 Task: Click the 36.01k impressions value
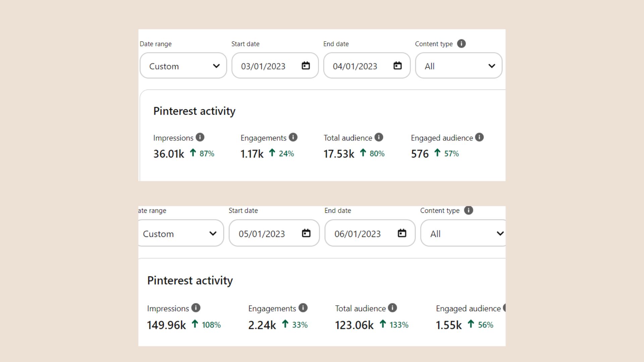click(x=169, y=154)
